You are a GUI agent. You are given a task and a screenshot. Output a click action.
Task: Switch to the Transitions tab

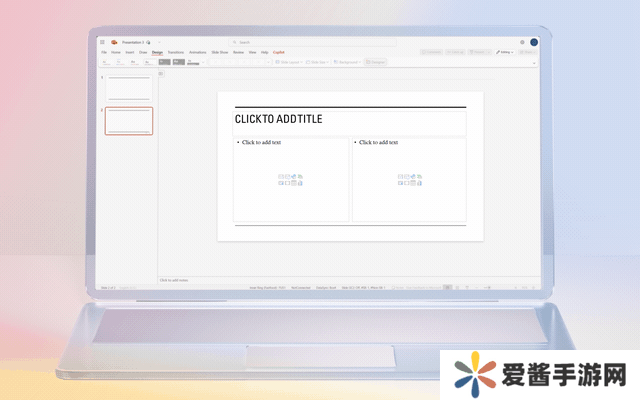pyautogui.click(x=176, y=52)
